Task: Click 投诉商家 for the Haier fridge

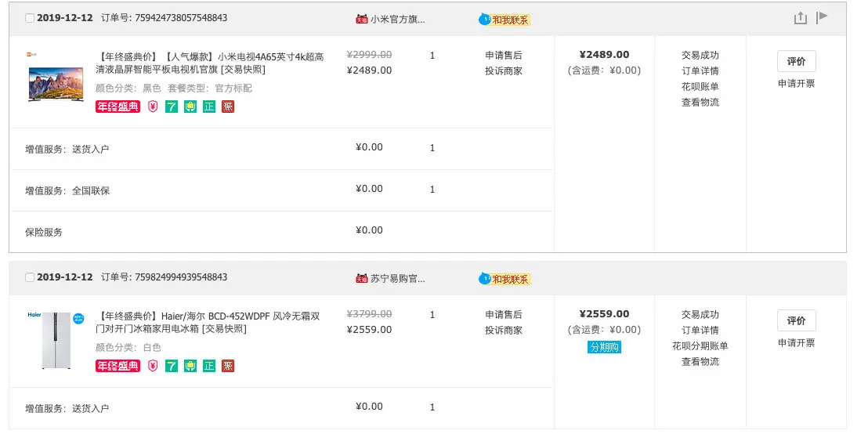Action: pyautogui.click(x=504, y=330)
